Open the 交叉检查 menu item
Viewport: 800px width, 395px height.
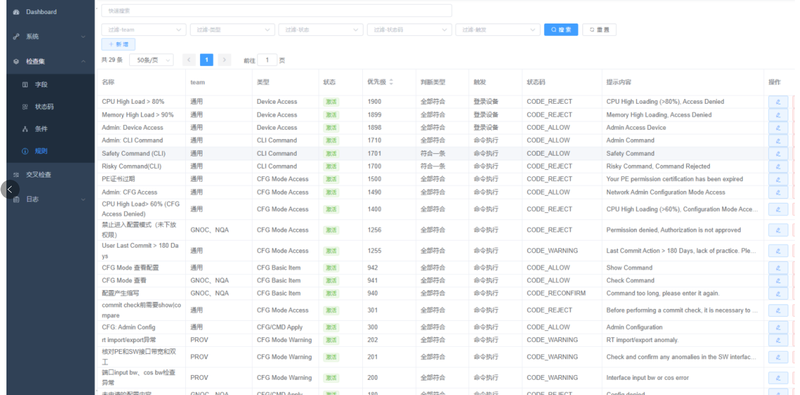click(x=50, y=175)
